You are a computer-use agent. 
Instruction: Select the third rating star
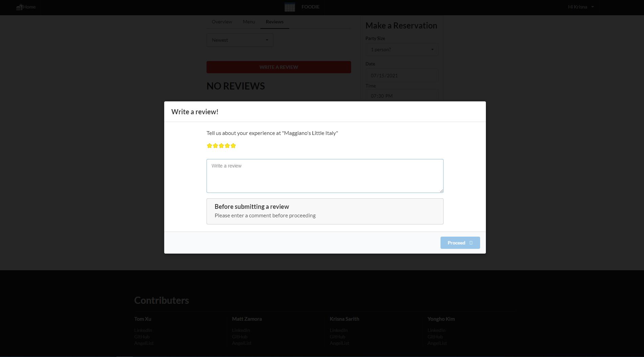pos(221,146)
